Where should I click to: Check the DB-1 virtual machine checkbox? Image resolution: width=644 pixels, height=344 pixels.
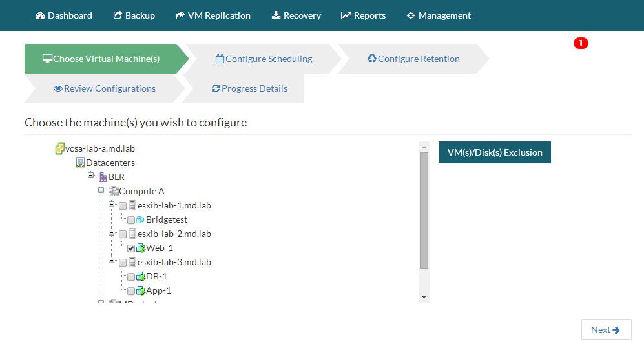131,277
